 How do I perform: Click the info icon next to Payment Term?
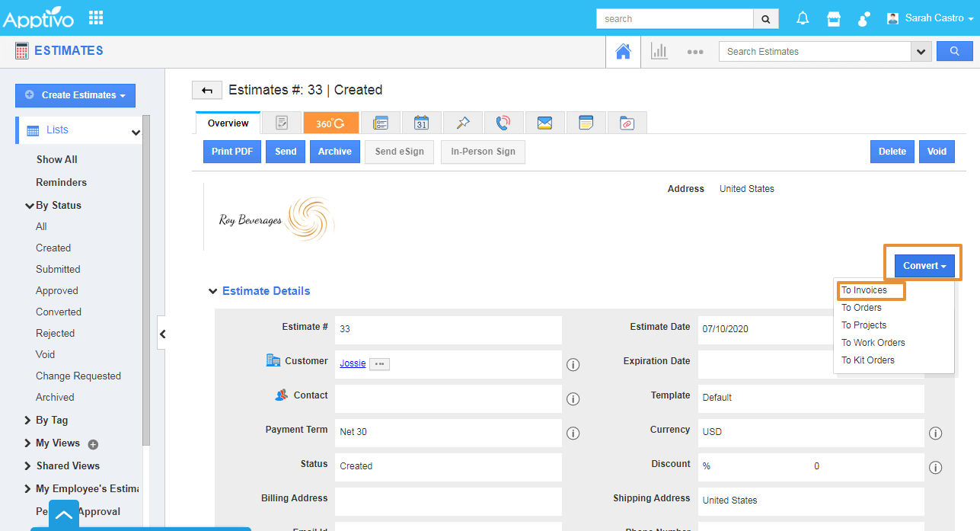(x=573, y=433)
